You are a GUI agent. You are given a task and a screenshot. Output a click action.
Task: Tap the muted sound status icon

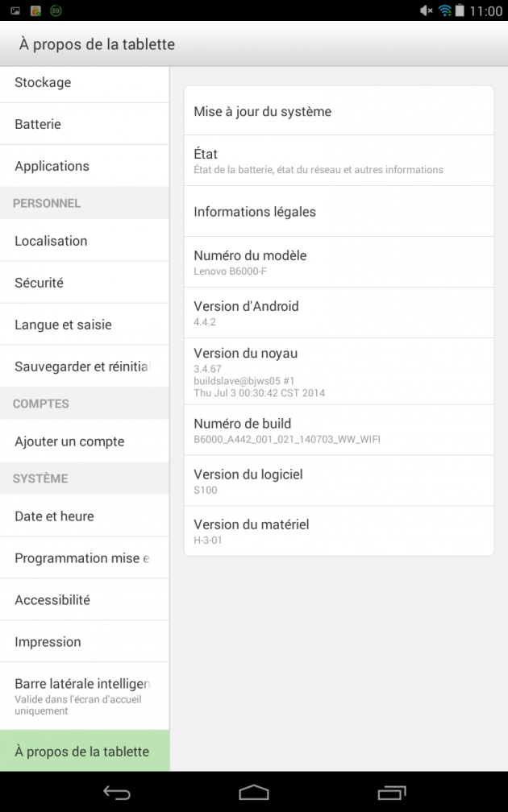[x=426, y=10]
